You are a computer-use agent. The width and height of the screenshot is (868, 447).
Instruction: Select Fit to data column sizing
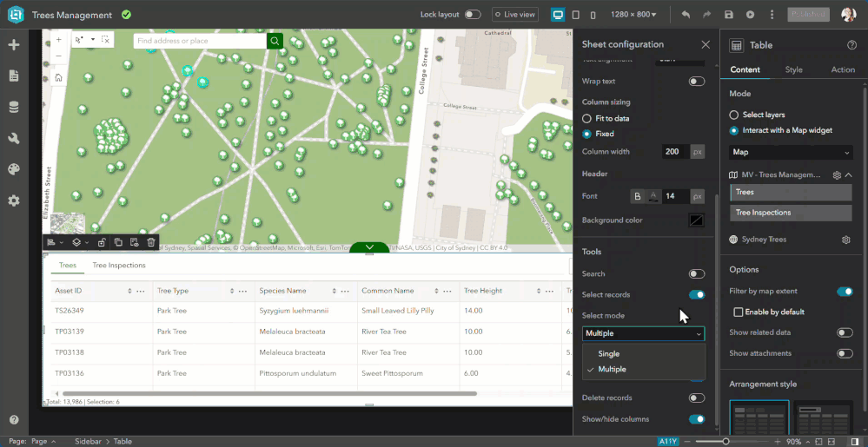click(586, 118)
